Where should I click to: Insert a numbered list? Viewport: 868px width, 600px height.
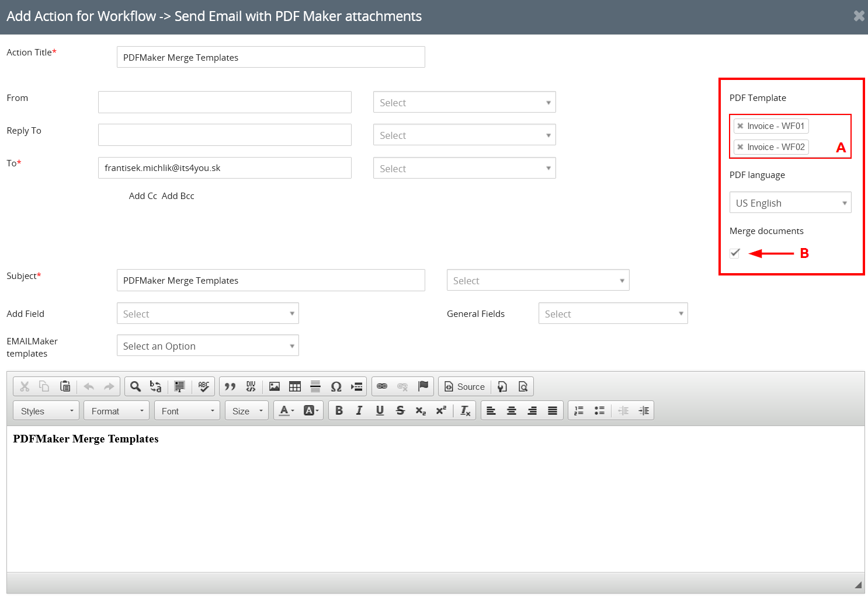(x=579, y=411)
